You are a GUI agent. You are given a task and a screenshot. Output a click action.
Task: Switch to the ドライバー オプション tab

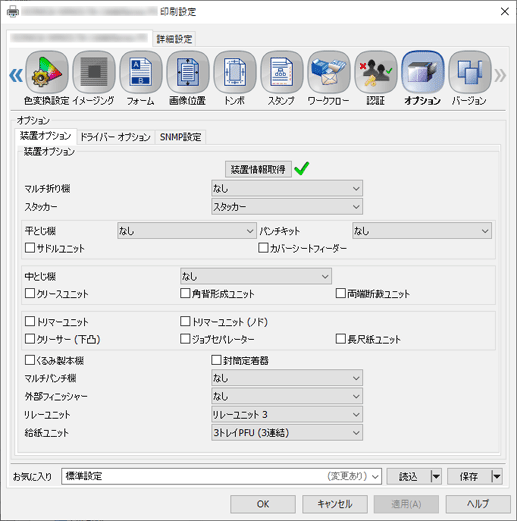(x=116, y=137)
